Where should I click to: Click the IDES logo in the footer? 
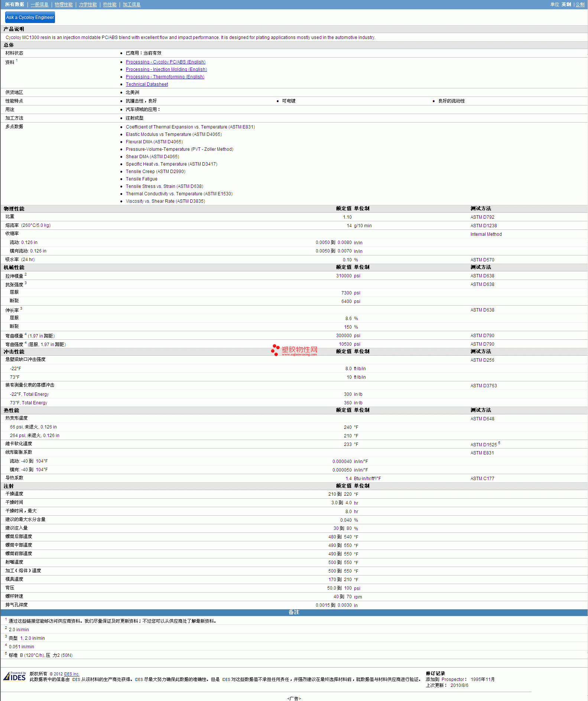point(15,676)
